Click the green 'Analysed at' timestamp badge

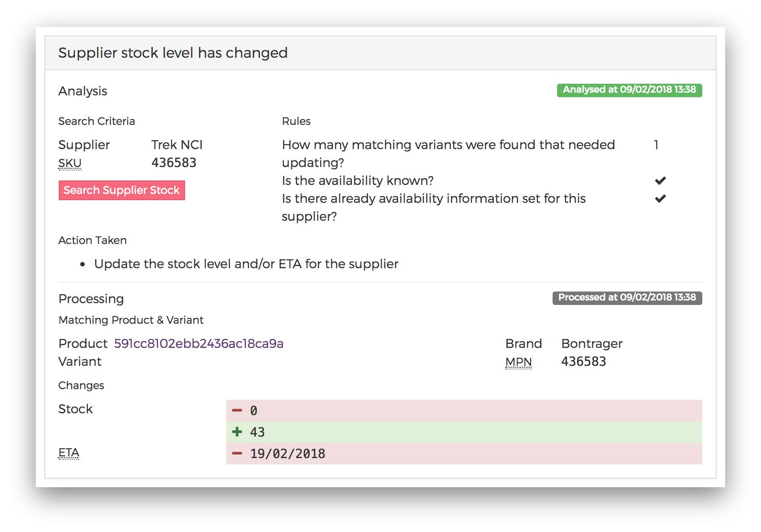[629, 90]
